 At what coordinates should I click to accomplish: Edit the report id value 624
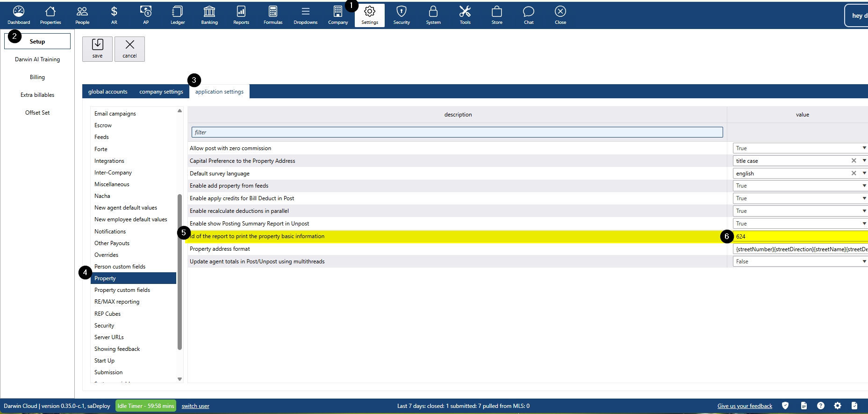(x=800, y=236)
